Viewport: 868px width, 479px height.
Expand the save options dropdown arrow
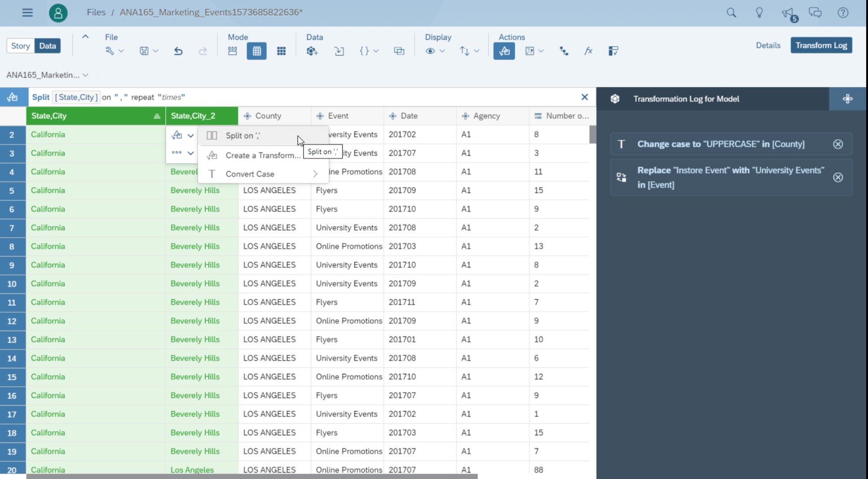click(155, 51)
